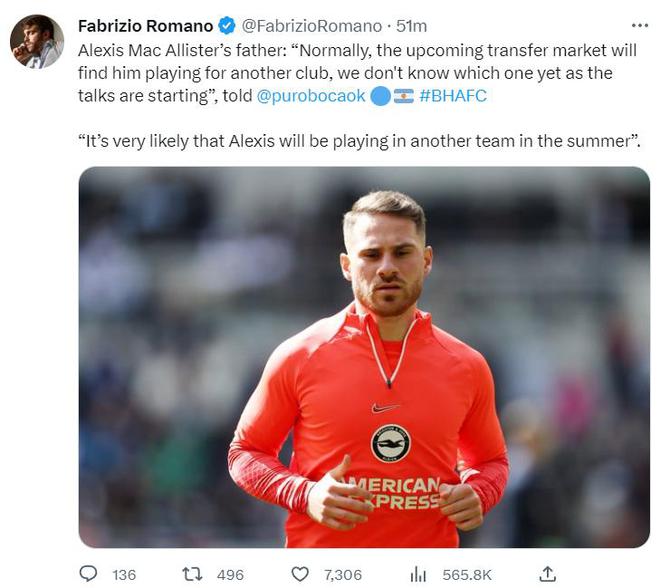Click the 7,306 likes count
The image size is (660, 588).
(342, 574)
